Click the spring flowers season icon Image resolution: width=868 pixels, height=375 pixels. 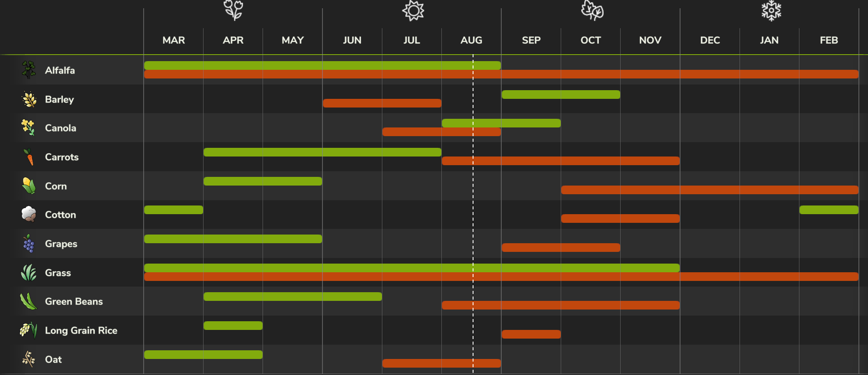[233, 10]
